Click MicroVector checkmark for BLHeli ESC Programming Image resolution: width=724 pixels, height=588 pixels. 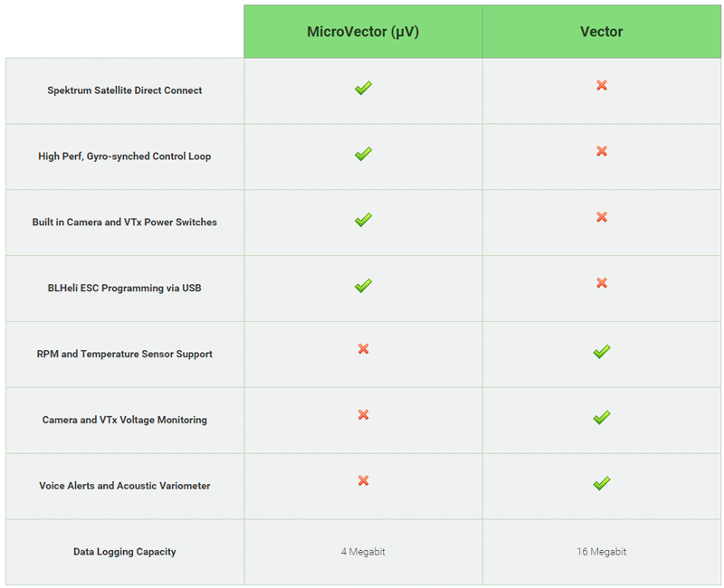click(364, 286)
